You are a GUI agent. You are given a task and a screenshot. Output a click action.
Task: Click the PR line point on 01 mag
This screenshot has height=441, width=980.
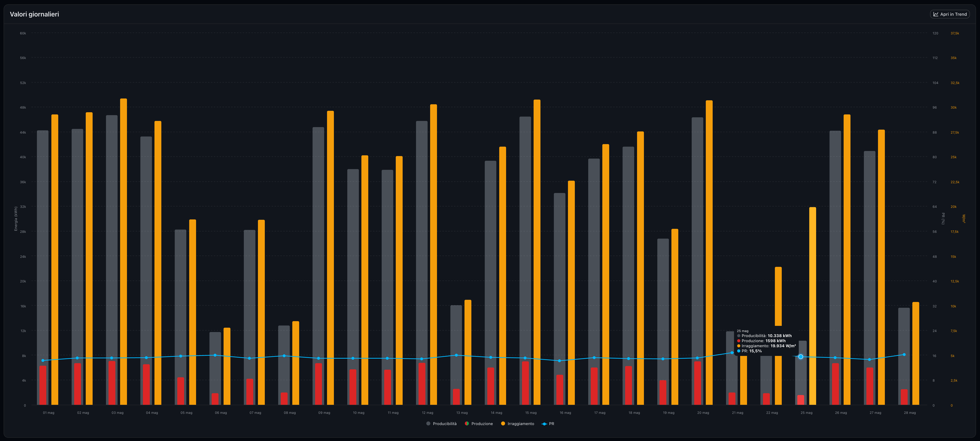[43, 360]
